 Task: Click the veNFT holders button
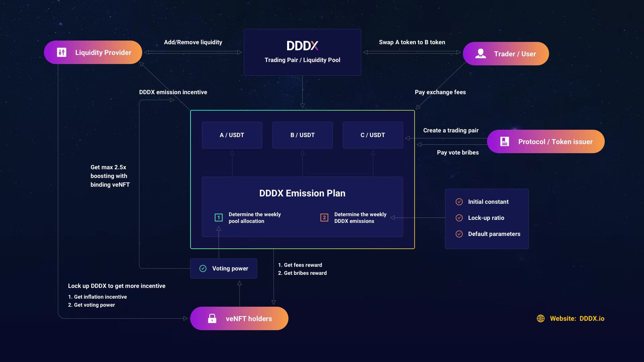239,318
